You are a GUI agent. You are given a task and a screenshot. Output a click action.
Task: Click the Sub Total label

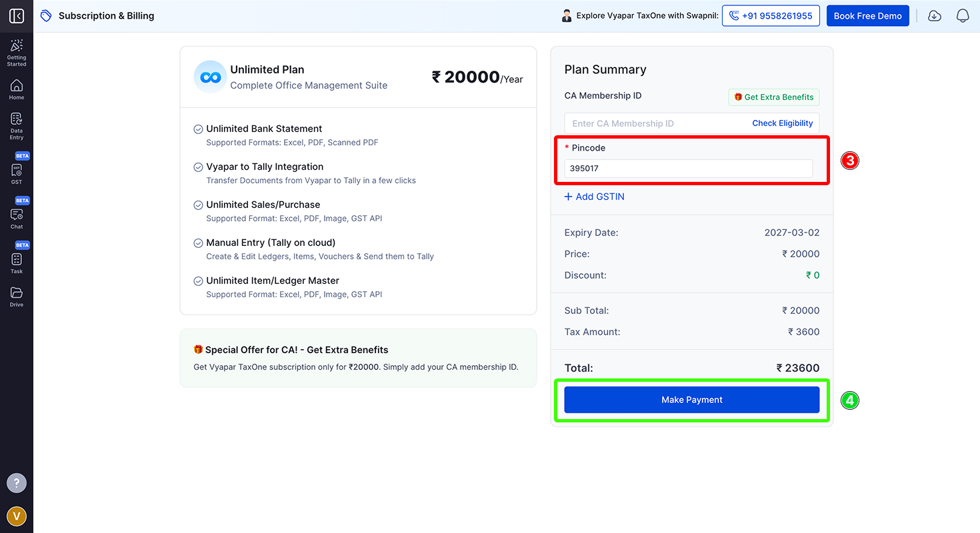587,310
